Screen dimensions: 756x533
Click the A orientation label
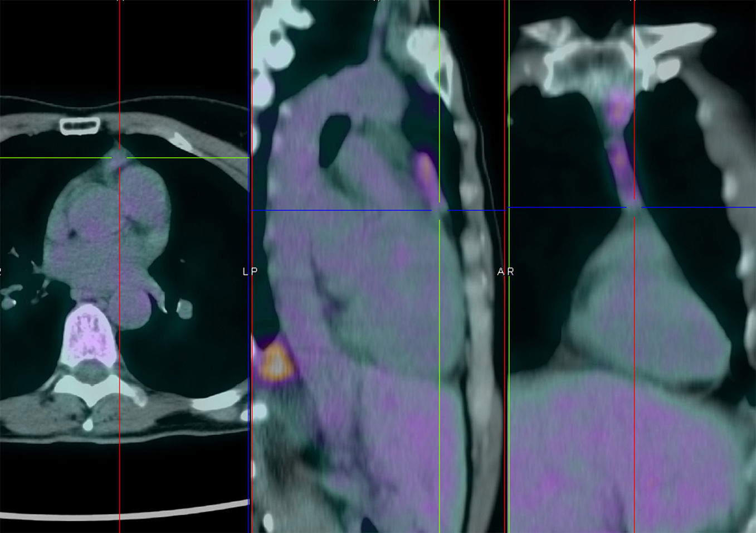point(501,272)
